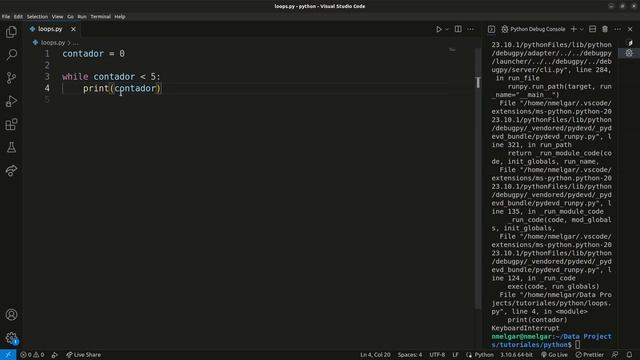This screenshot has height=360, width=640.
Task: Select Python language mode in status bar
Action: pos(484,355)
